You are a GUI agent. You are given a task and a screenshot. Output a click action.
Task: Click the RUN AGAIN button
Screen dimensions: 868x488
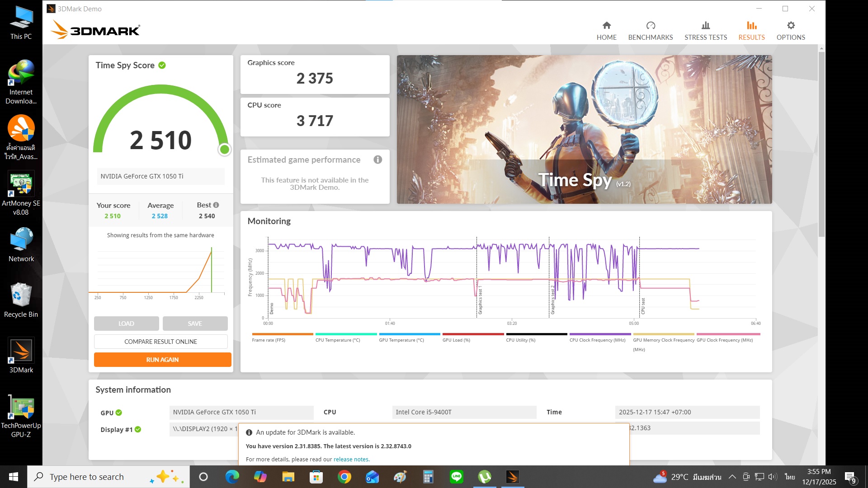coord(162,360)
